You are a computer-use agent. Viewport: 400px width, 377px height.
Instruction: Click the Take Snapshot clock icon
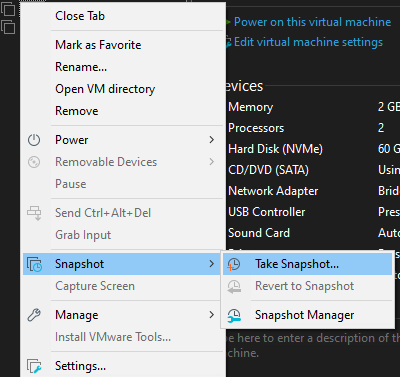pyautogui.click(x=234, y=264)
